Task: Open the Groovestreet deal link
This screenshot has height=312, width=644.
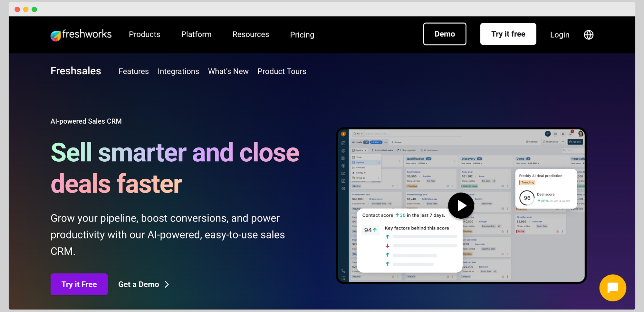Action: pos(361,194)
